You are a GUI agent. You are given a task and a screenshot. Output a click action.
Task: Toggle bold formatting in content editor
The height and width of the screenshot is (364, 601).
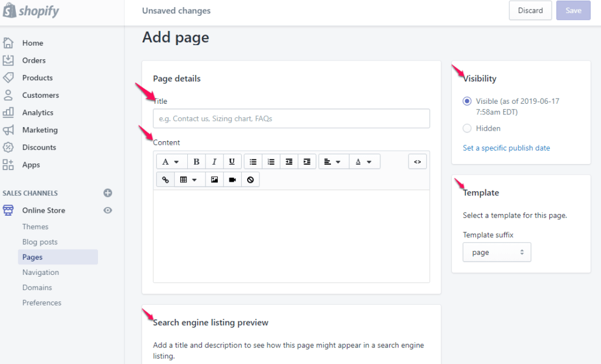point(197,162)
